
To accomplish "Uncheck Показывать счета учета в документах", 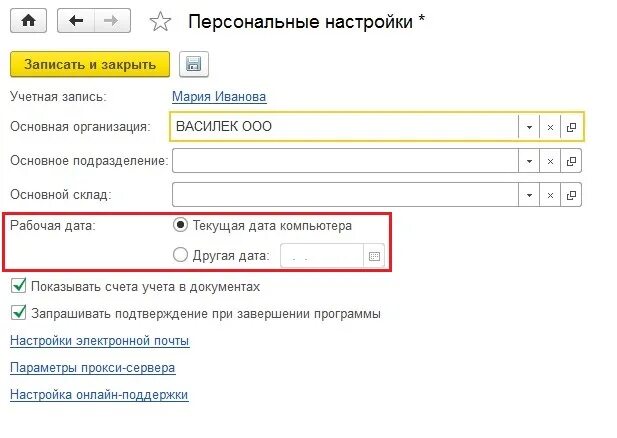I will tap(18, 286).
